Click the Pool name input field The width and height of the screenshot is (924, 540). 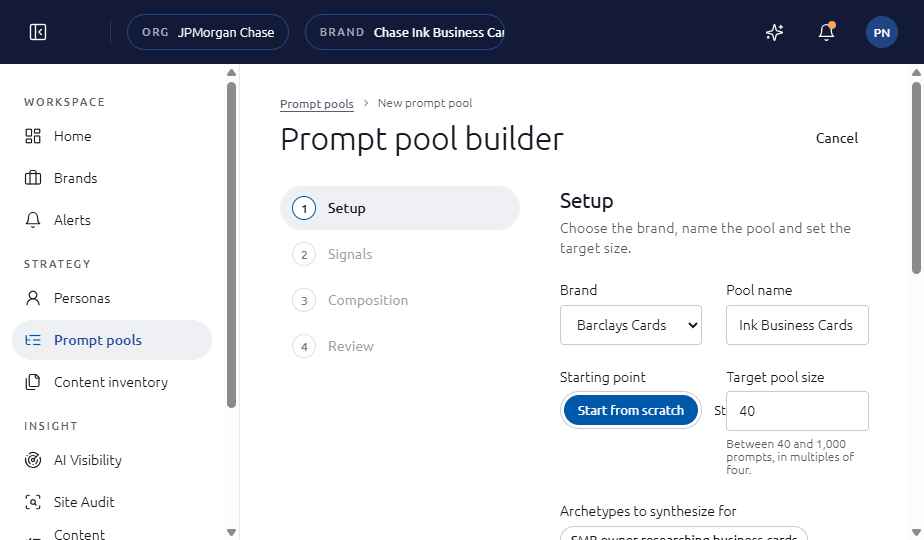[797, 325]
